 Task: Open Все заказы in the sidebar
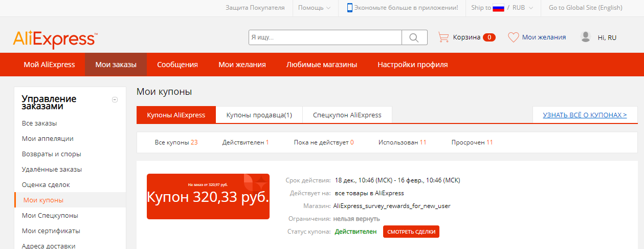39,123
